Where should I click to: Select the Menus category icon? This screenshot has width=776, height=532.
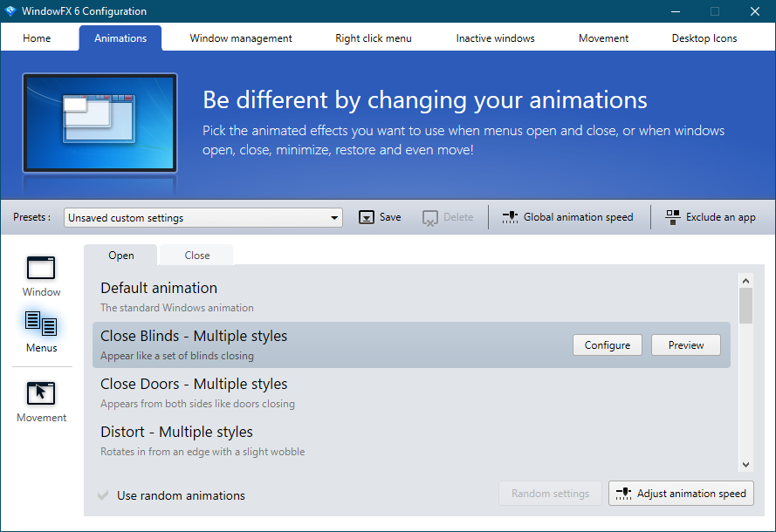coord(41,324)
